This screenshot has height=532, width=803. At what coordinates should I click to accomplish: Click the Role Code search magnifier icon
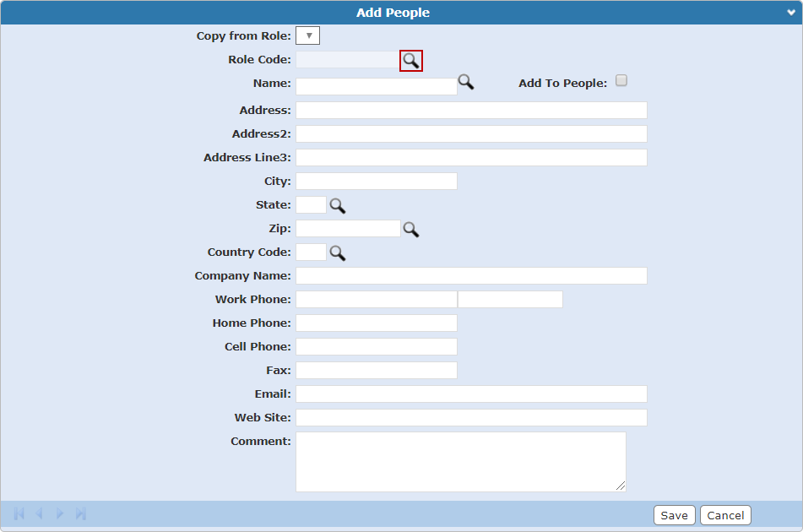(410, 60)
